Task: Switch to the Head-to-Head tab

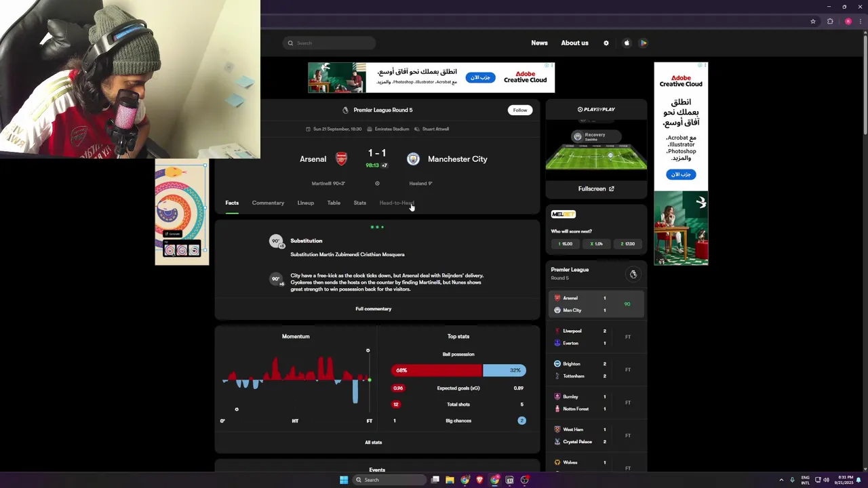Action: (397, 203)
